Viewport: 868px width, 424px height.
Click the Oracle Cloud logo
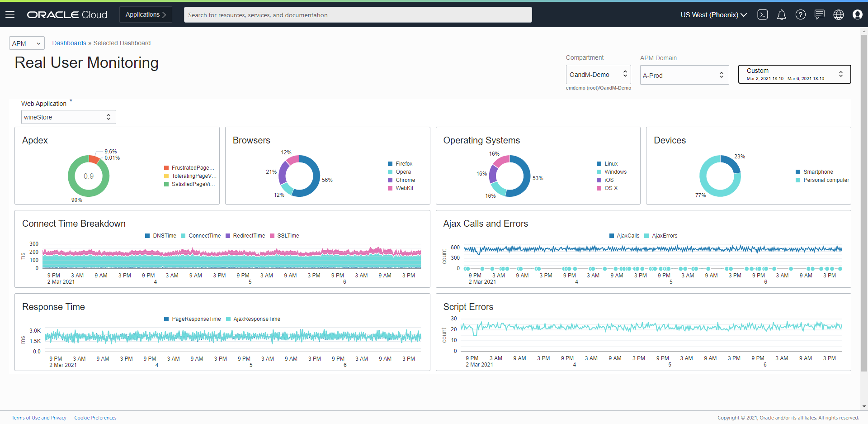click(x=66, y=14)
